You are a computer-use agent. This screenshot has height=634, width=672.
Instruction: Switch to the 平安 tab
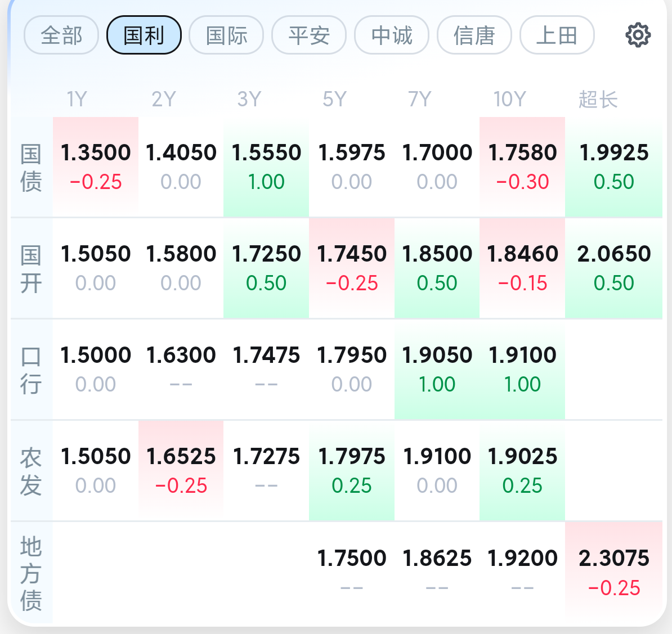(x=309, y=35)
